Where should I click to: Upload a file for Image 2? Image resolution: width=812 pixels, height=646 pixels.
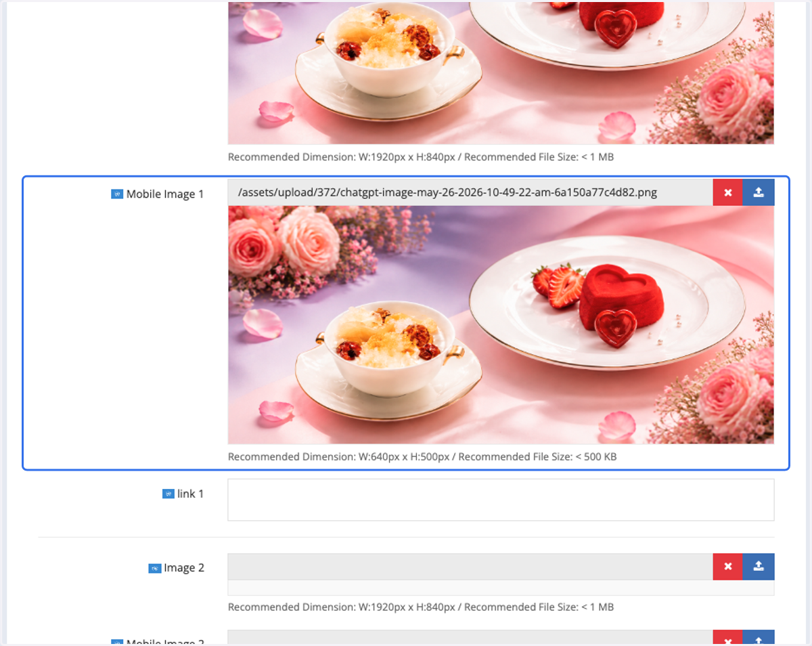759,567
